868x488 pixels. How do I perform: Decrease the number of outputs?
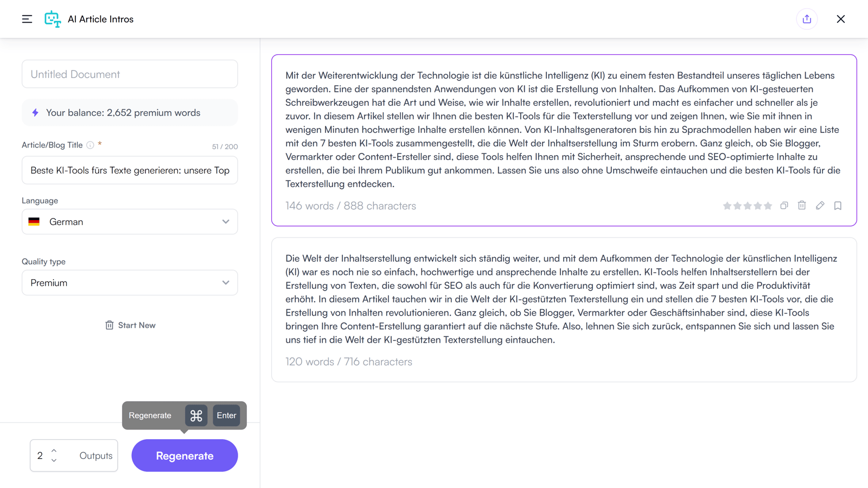54,460
